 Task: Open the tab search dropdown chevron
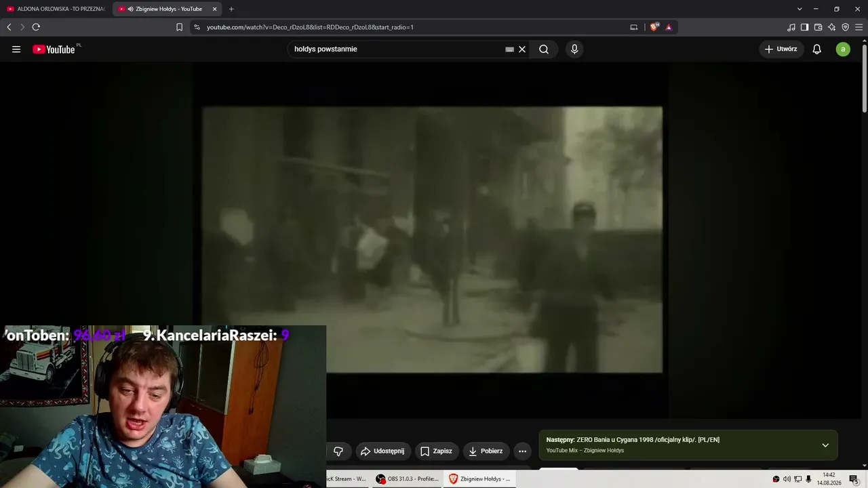[x=800, y=9]
